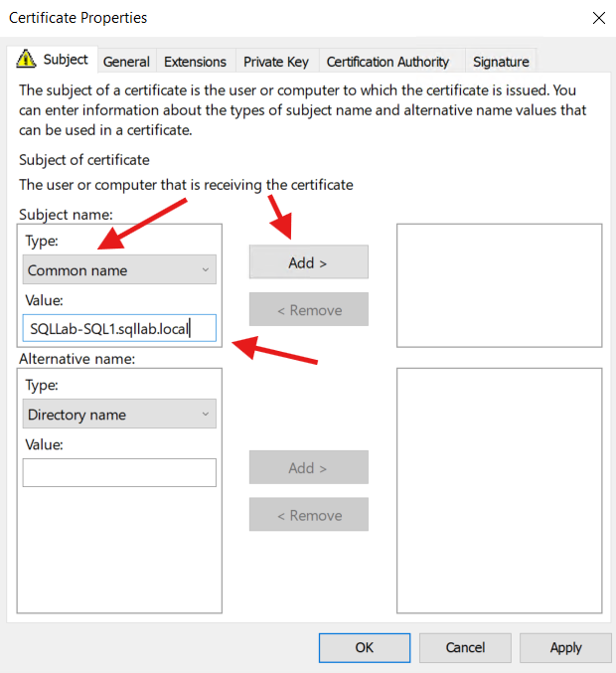Open the Signature tab
Image resolution: width=616 pixels, height=673 pixels.
pos(501,62)
